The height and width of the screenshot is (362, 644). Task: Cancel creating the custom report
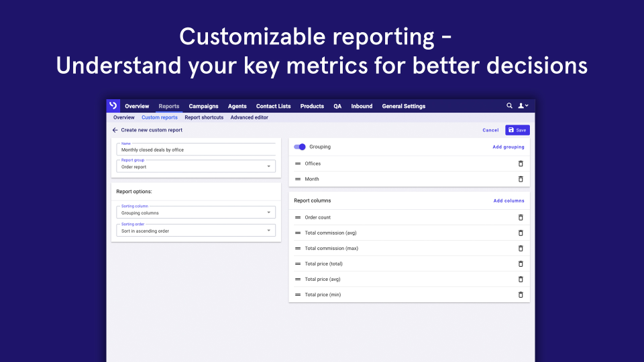[490, 130]
